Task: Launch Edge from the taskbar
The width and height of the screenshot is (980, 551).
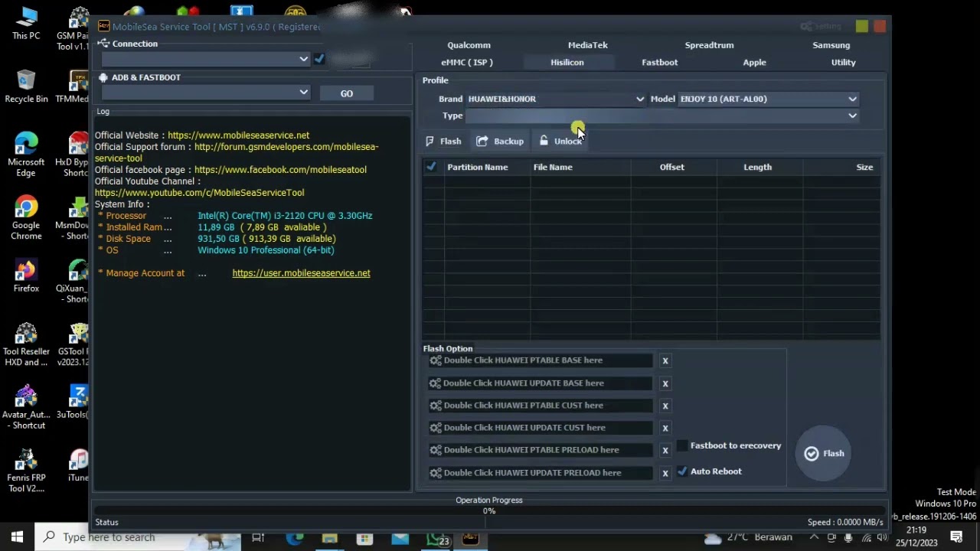Action: pos(295,537)
